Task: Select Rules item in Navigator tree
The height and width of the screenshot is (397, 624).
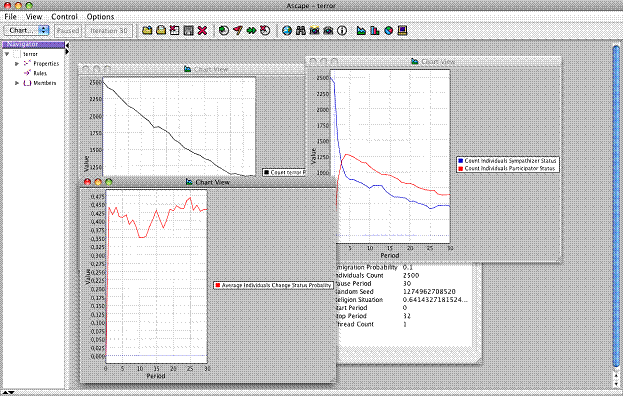Action: point(40,73)
